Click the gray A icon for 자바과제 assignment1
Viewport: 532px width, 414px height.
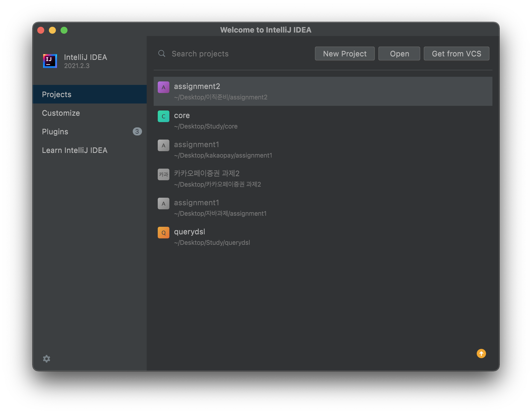click(164, 204)
